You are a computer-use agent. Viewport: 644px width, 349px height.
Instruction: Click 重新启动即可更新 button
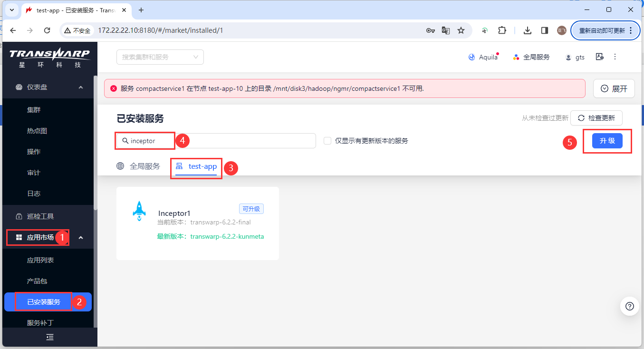602,30
